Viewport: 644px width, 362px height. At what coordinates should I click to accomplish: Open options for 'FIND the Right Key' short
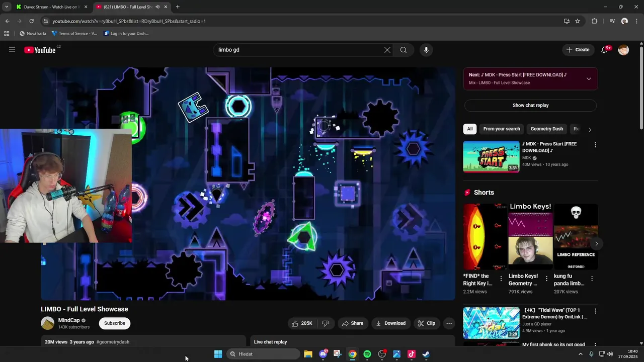(x=501, y=279)
